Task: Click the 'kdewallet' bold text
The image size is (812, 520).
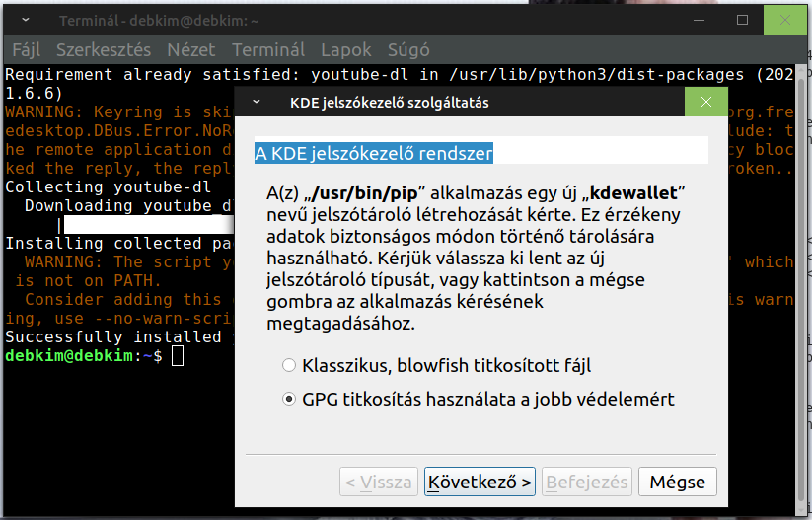Action: coord(633,193)
